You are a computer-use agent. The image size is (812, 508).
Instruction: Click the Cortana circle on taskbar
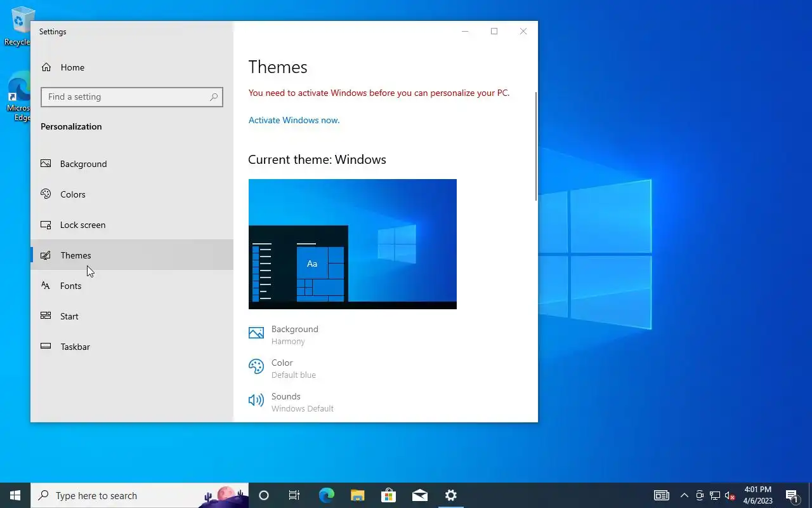pos(264,495)
